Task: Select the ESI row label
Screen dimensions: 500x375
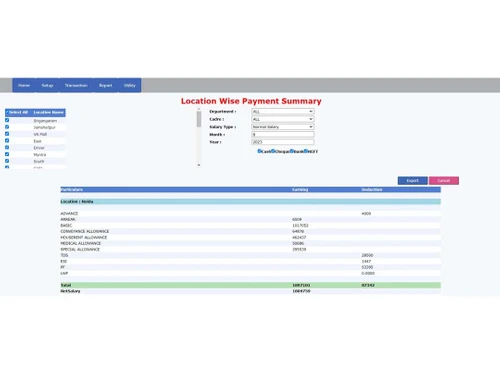Action: tap(63, 261)
